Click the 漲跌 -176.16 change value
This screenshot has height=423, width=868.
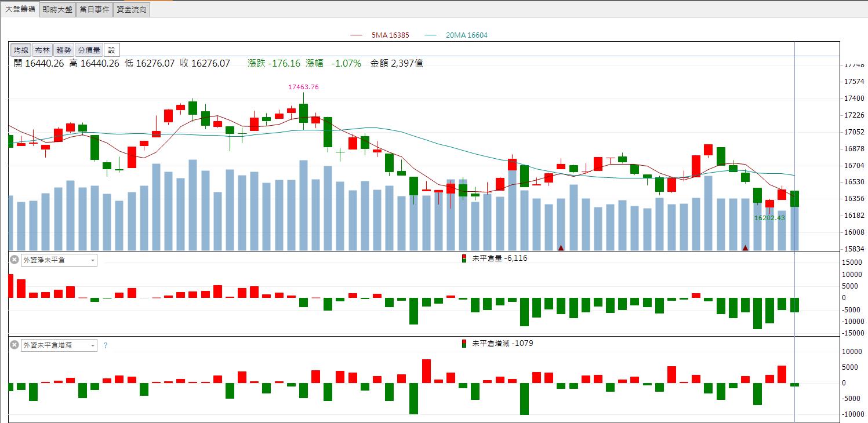point(274,64)
